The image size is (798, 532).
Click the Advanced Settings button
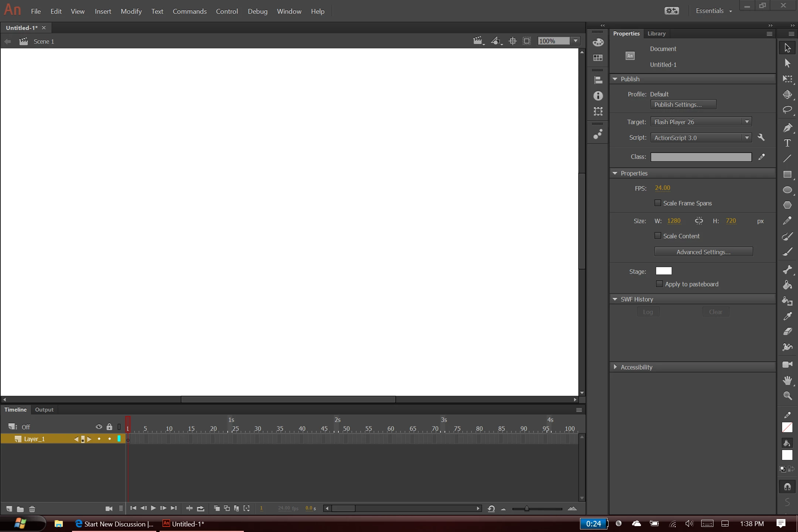(703, 252)
